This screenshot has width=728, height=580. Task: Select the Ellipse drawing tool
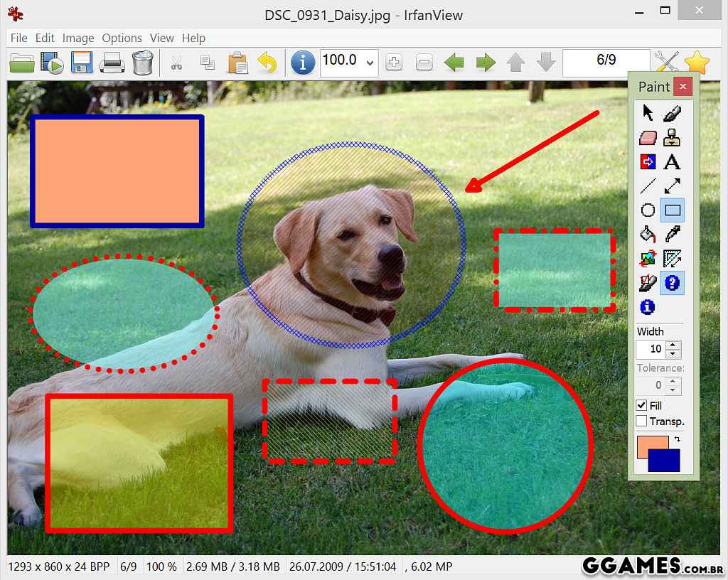648,210
